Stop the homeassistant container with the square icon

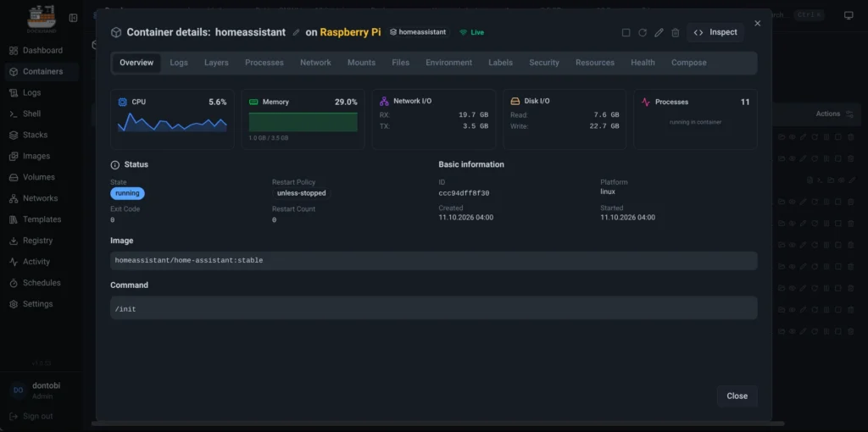(626, 33)
